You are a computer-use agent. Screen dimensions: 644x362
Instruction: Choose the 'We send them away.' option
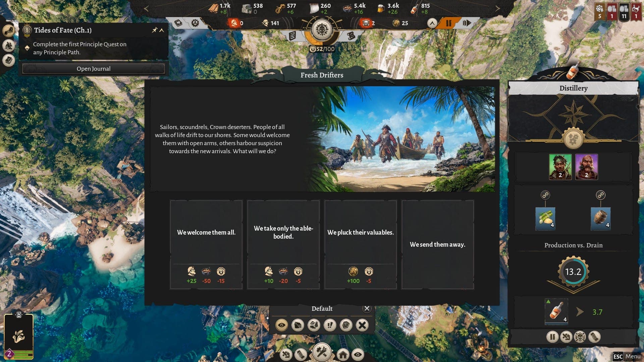point(438,245)
